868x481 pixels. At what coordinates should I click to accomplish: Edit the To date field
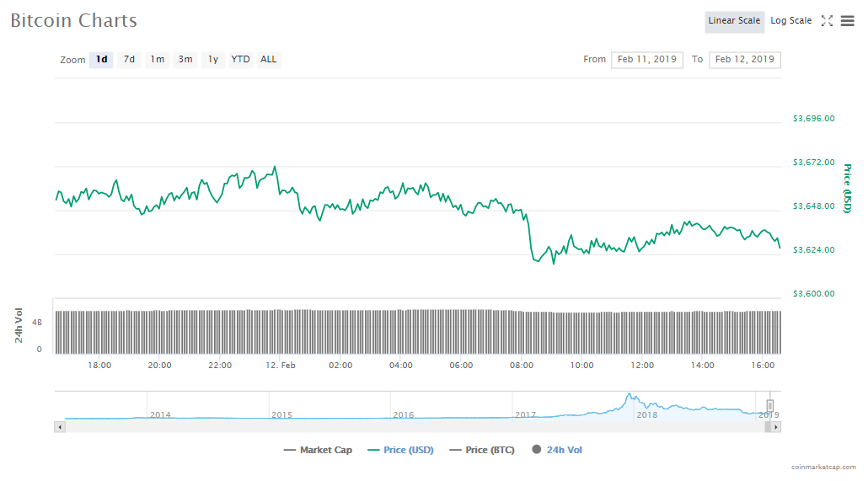[744, 60]
